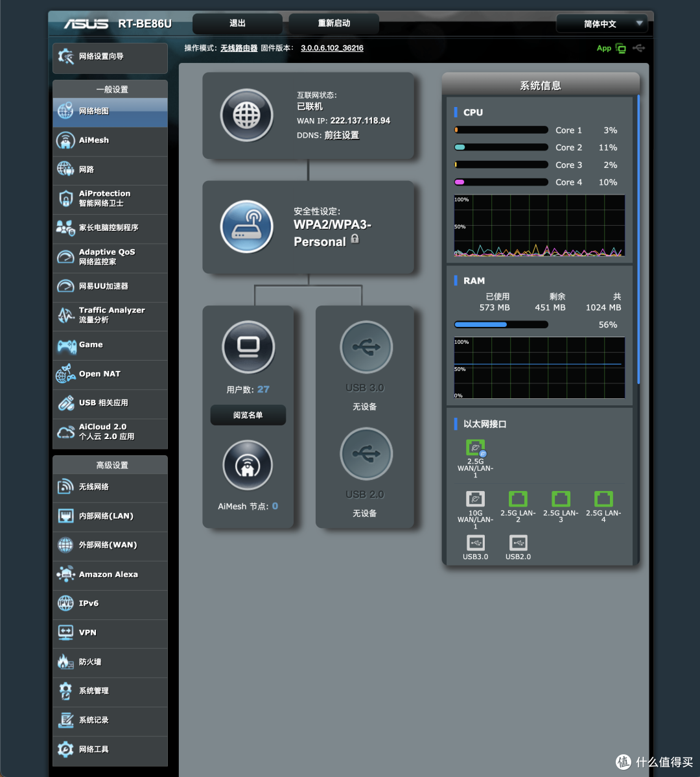Click the WAN IP 222.137.118.94 text

coord(360,121)
